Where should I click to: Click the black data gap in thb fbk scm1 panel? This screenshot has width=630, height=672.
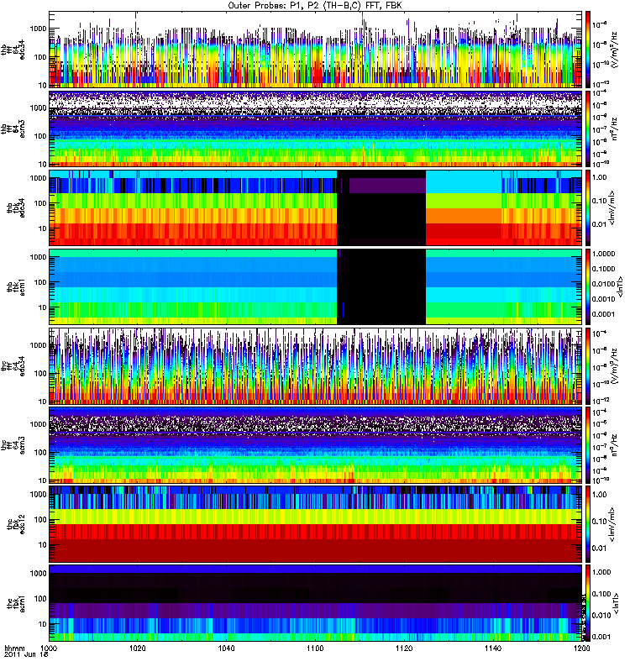tap(381, 286)
